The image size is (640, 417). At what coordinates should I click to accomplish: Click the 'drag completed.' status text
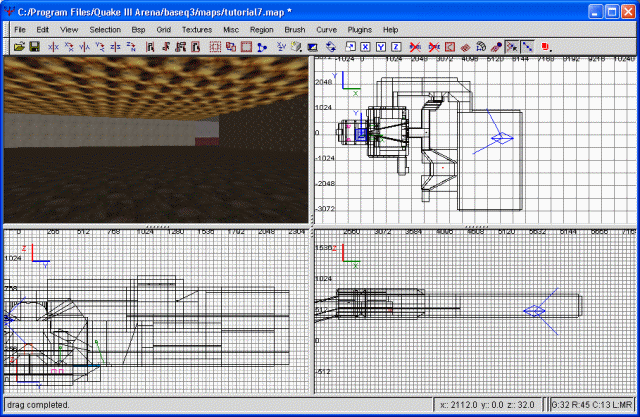(38, 405)
